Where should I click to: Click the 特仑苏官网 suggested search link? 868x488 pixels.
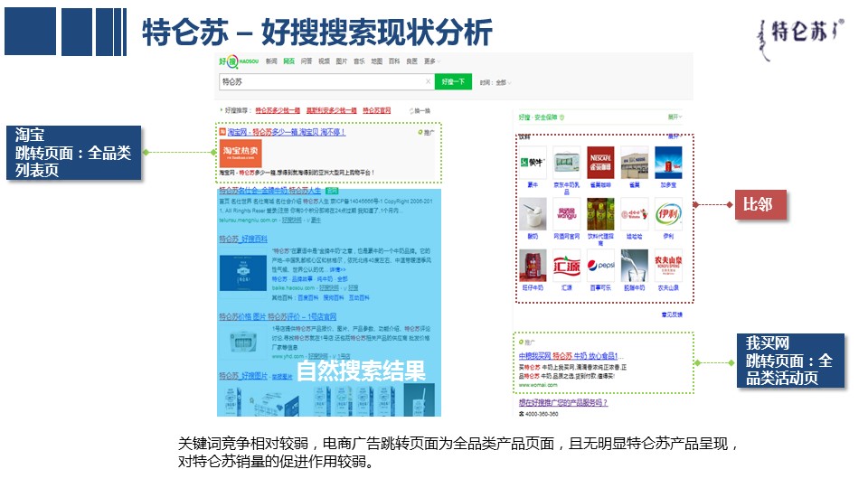click(x=377, y=110)
